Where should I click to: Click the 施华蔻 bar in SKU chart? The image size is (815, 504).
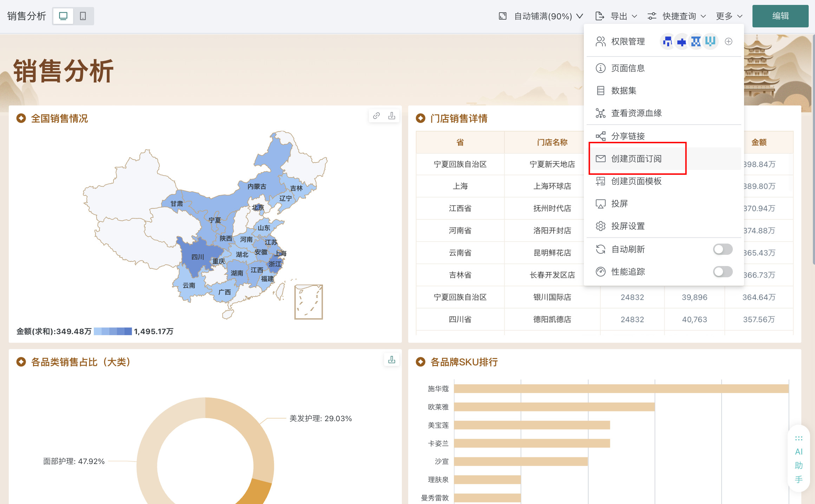pyautogui.click(x=621, y=389)
